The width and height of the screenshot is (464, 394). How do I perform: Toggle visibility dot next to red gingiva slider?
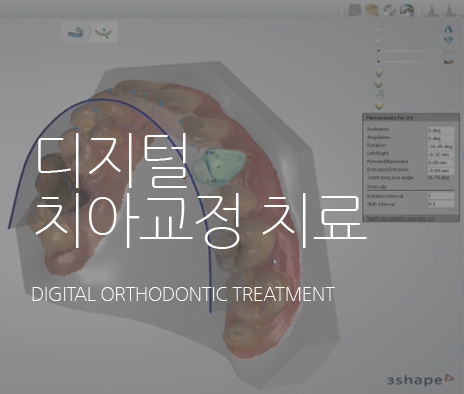click(x=378, y=62)
